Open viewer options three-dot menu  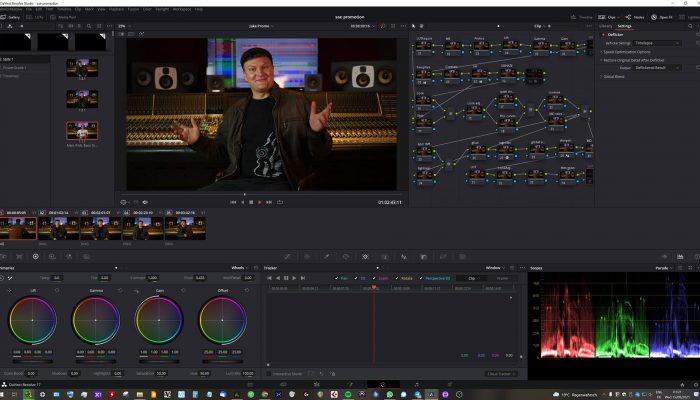point(404,26)
